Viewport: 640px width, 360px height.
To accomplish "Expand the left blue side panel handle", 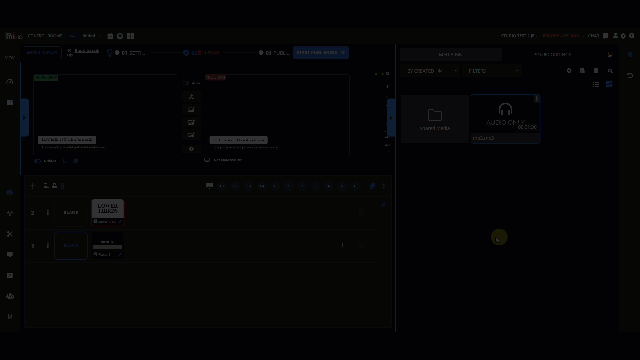I will [24, 118].
